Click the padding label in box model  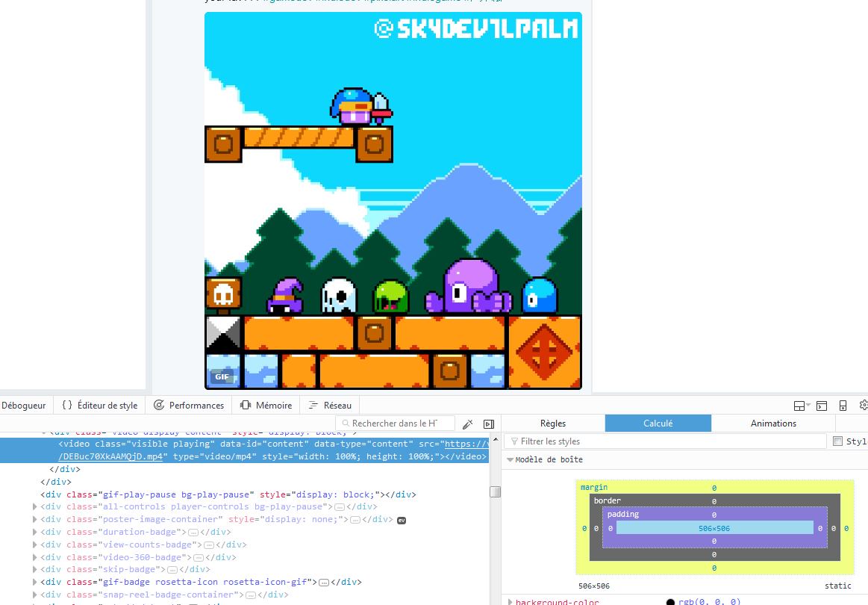coord(622,514)
